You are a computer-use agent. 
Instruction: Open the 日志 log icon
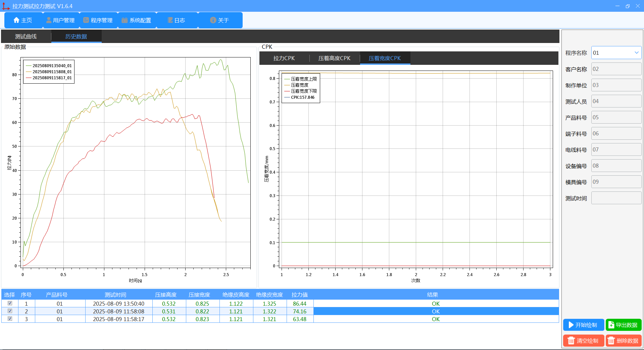pyautogui.click(x=170, y=20)
